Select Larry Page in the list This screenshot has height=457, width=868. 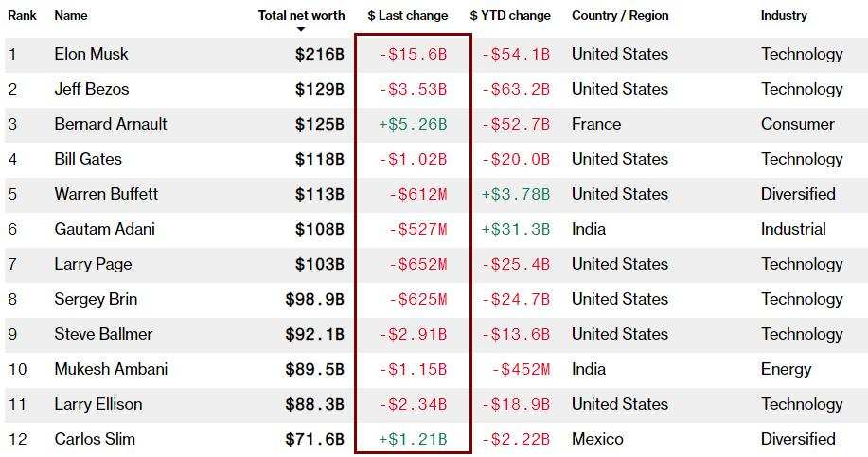coord(93,264)
